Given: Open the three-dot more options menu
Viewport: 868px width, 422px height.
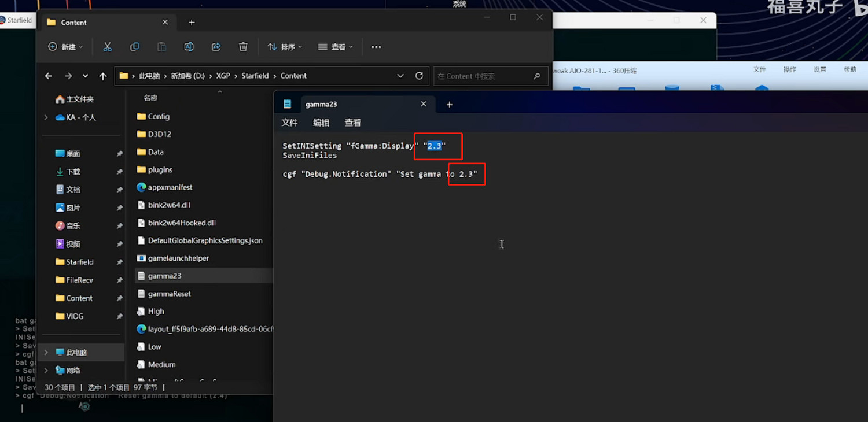Looking at the screenshot, I should click(376, 47).
